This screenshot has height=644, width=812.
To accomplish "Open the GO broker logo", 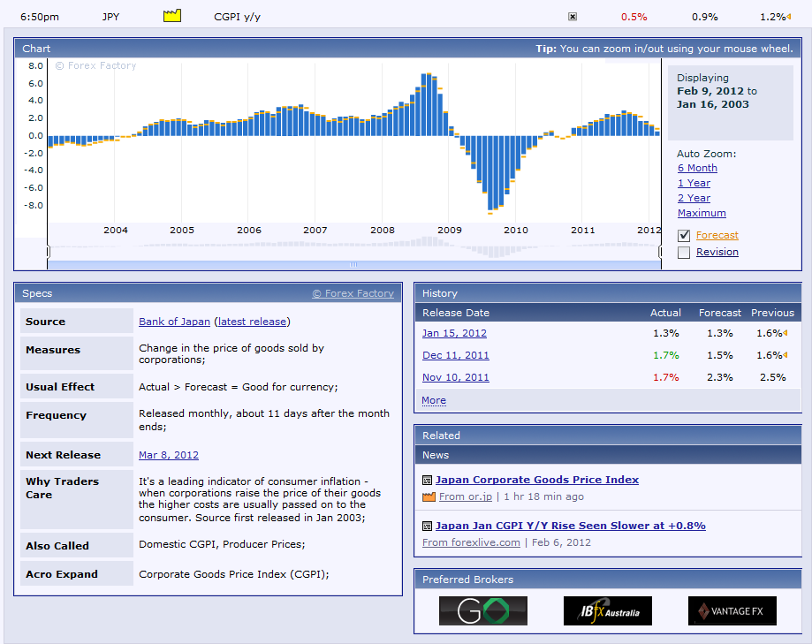I will [483, 610].
